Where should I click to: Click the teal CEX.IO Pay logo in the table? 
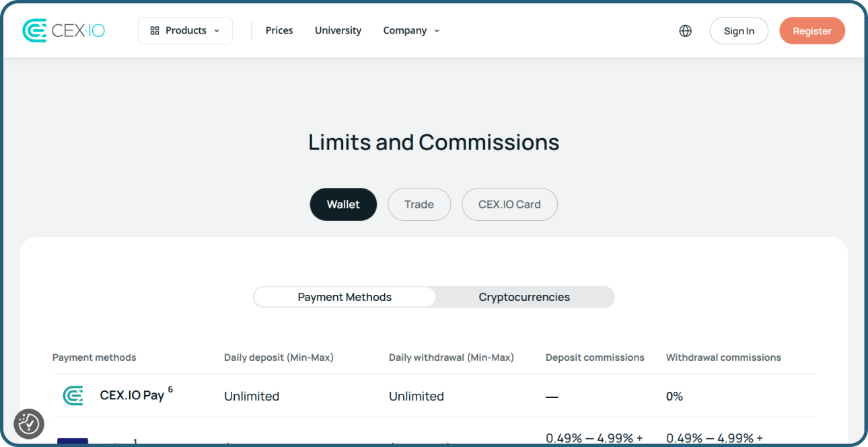73,395
